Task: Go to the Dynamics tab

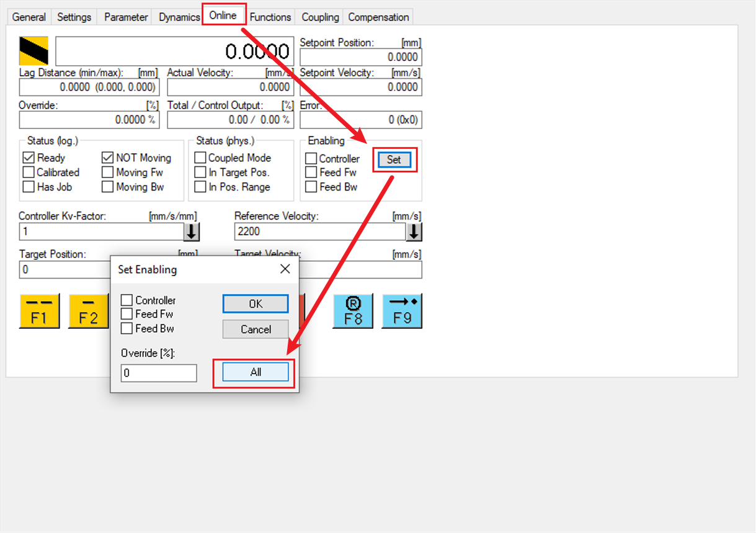Action: (x=179, y=17)
